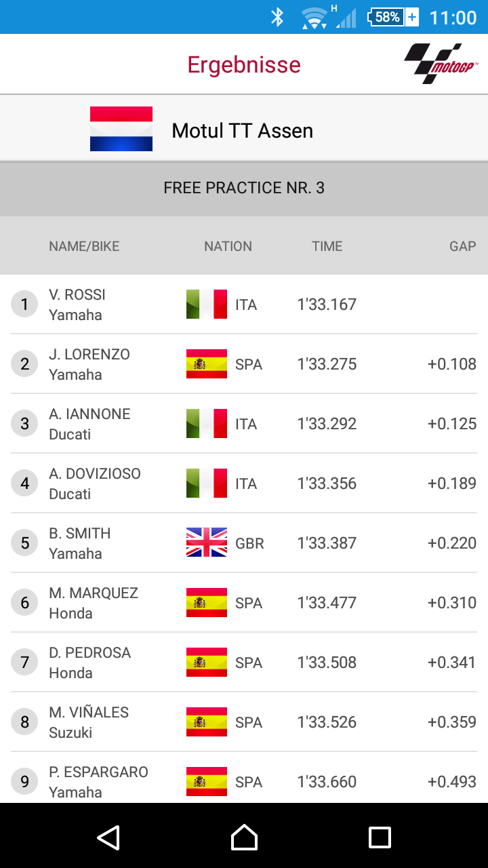Image resolution: width=488 pixels, height=868 pixels.
Task: Select the Motul TT Assen event header
Action: tap(243, 130)
